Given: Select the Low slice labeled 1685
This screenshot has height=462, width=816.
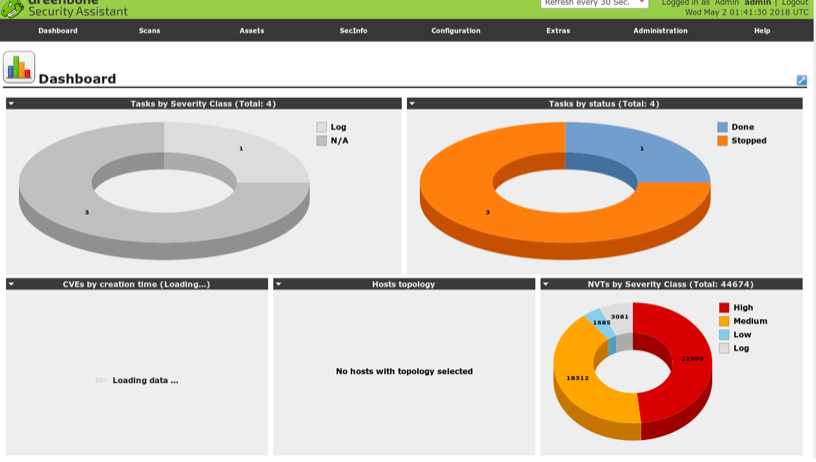Looking at the screenshot, I should [x=600, y=323].
